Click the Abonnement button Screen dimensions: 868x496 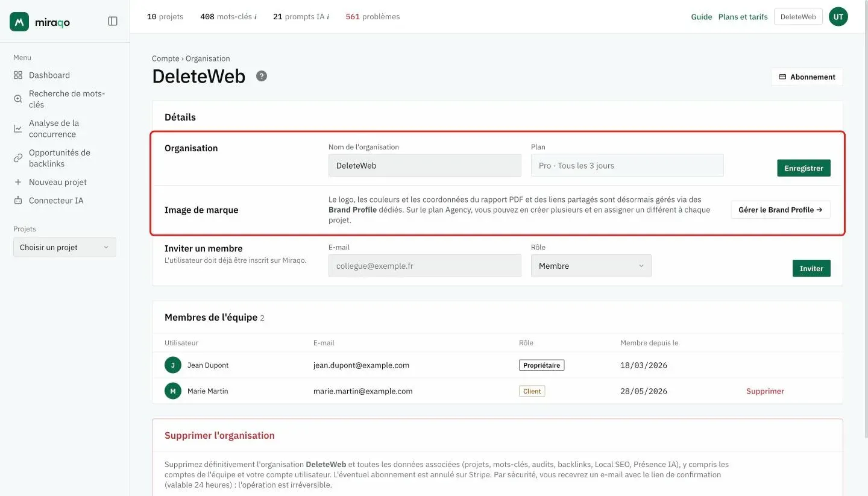click(x=807, y=77)
